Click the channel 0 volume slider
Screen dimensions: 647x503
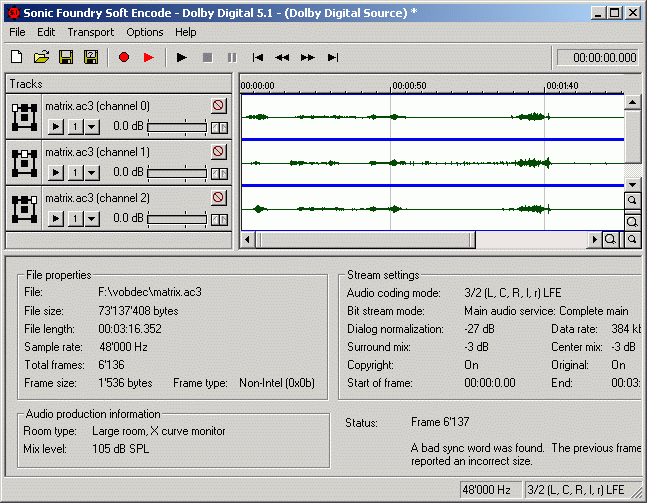click(x=177, y=127)
